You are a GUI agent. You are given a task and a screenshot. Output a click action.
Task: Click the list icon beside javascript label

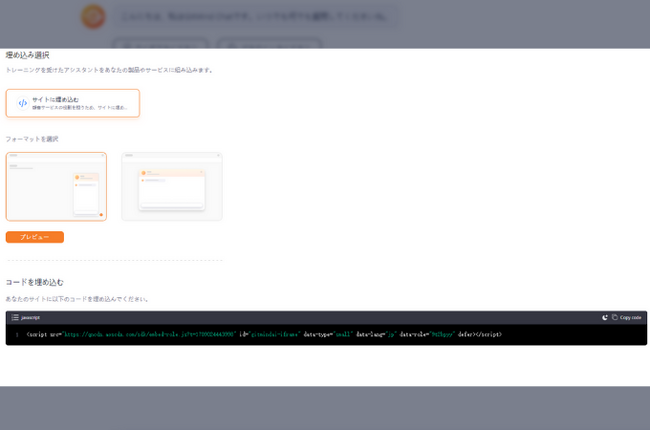pos(15,317)
